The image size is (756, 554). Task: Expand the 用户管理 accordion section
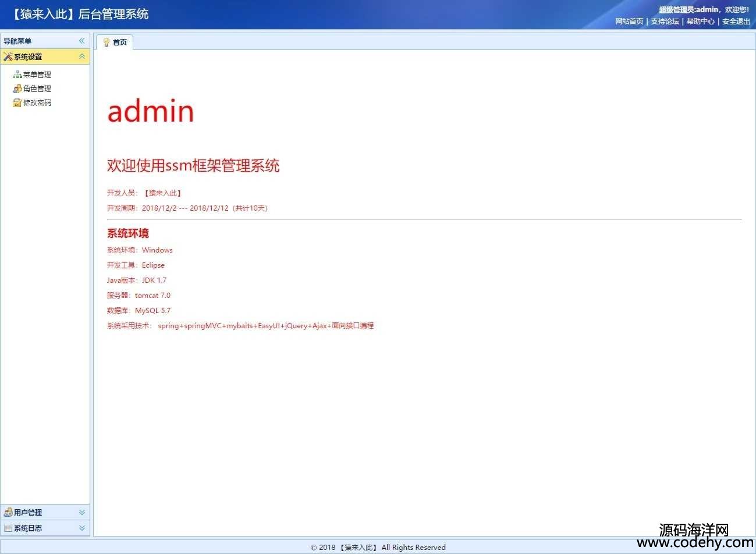pos(81,512)
